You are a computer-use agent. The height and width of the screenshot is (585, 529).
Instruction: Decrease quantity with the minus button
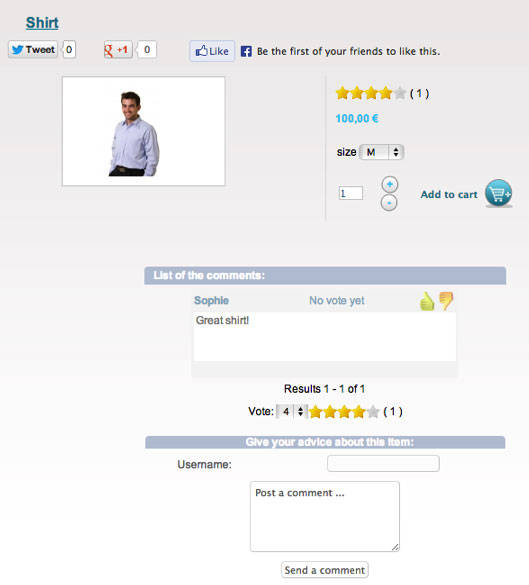point(389,203)
